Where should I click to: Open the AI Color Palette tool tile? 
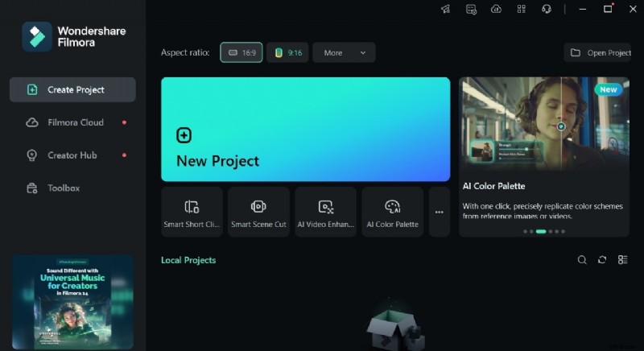click(392, 212)
